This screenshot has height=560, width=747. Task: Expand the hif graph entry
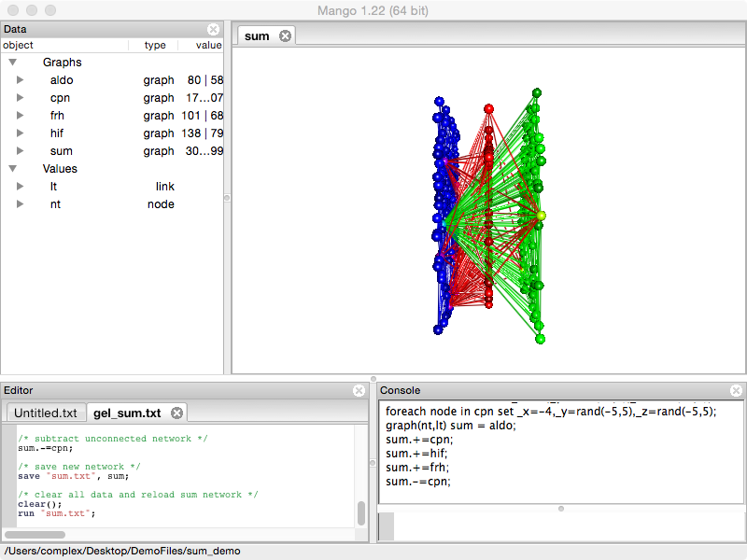click(20, 133)
